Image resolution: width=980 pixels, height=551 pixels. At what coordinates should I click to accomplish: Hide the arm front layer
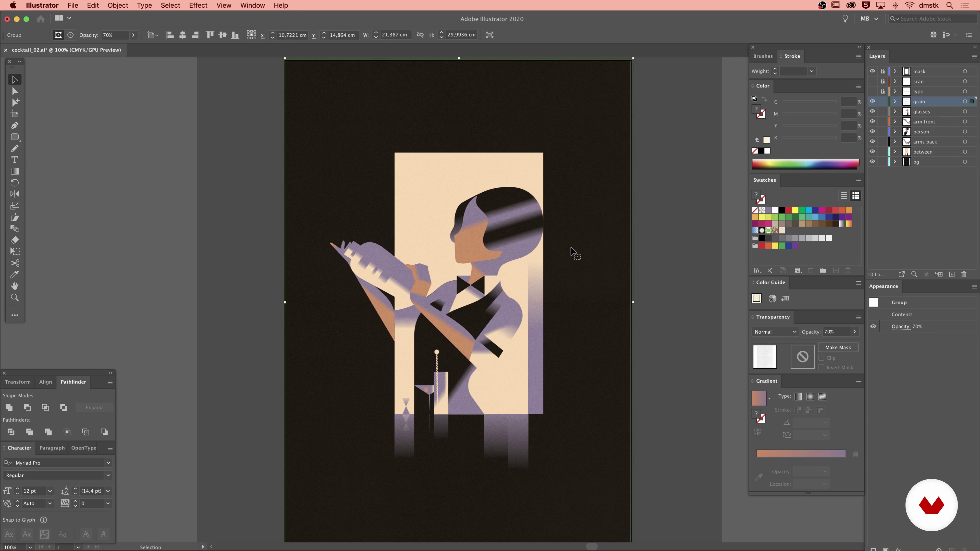(872, 121)
